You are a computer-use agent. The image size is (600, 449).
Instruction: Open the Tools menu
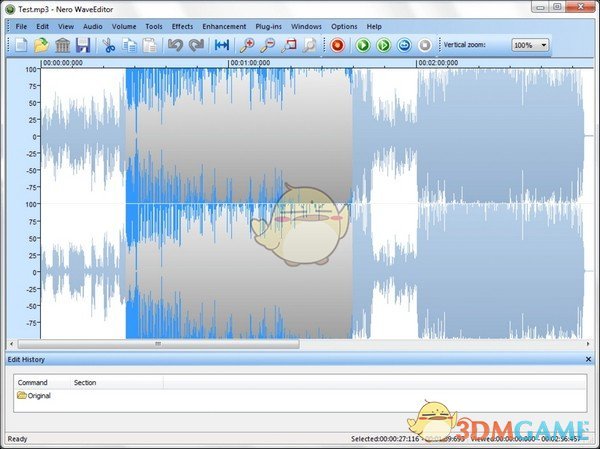coord(154,26)
